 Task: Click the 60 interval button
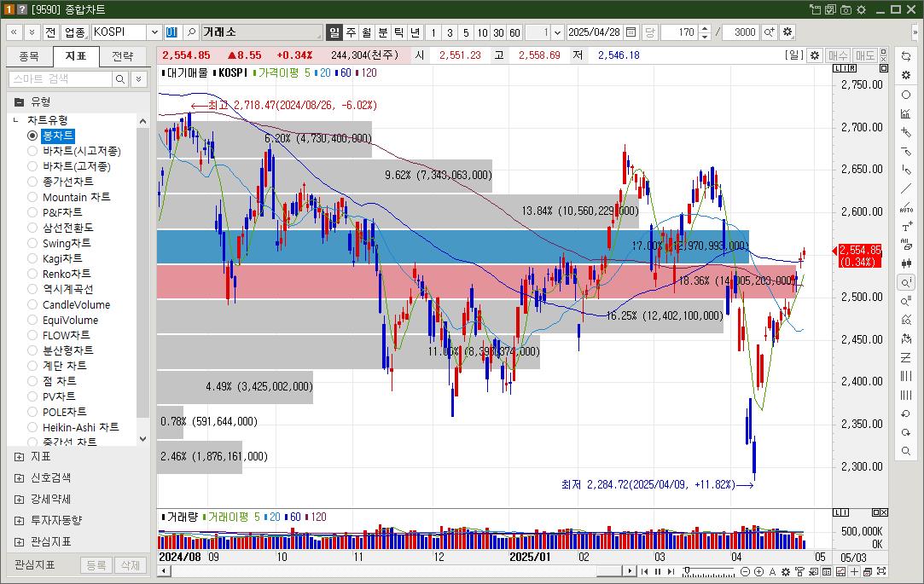tap(514, 32)
